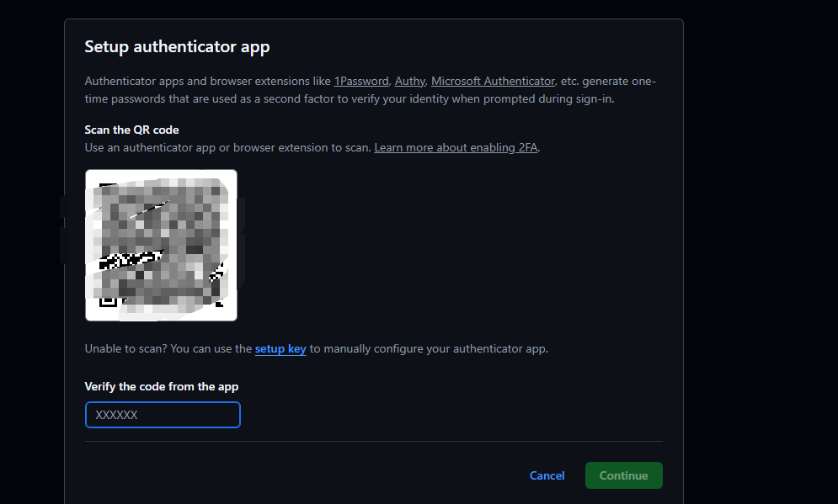Open the Microsoft Authenticator link
This screenshot has height=504, width=838.
(493, 81)
